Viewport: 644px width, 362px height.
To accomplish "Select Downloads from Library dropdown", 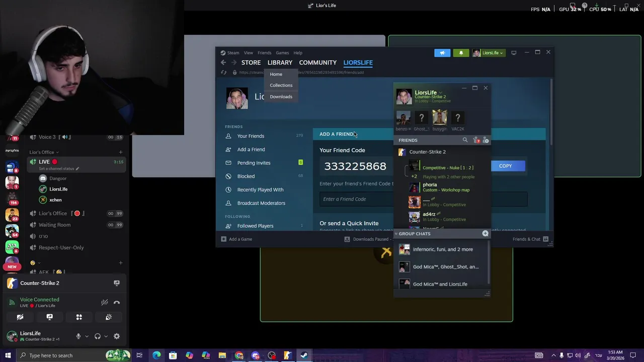I will (x=281, y=97).
